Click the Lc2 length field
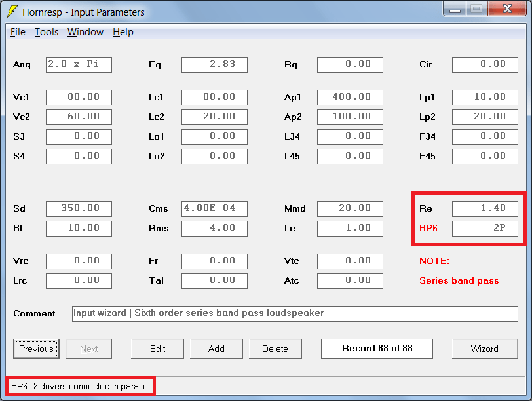 pyautogui.click(x=214, y=117)
